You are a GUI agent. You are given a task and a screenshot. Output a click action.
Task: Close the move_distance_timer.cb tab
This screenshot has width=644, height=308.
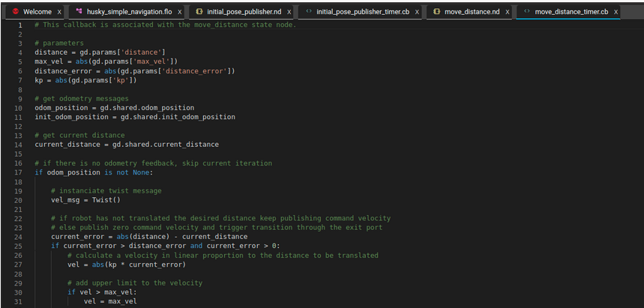616,12
